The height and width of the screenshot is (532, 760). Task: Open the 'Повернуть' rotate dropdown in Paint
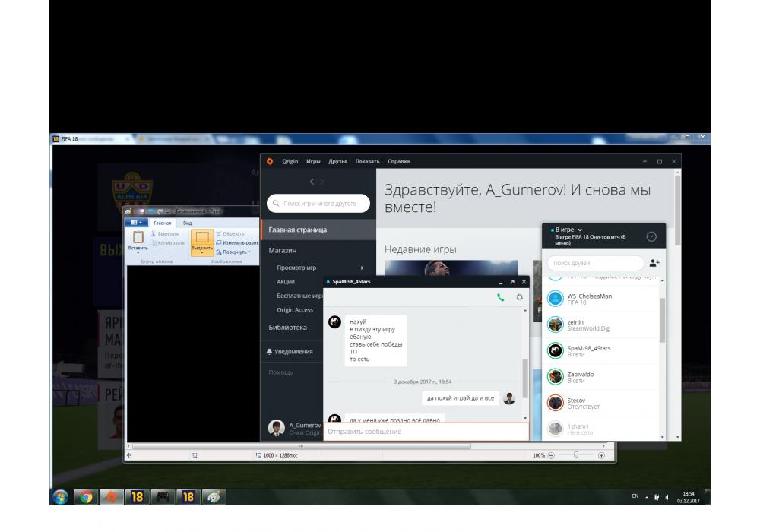coord(235,252)
